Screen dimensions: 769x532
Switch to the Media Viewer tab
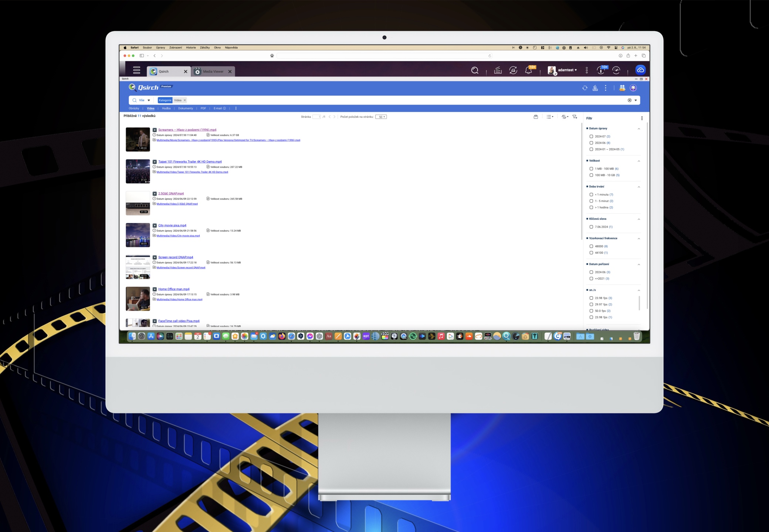click(x=213, y=72)
